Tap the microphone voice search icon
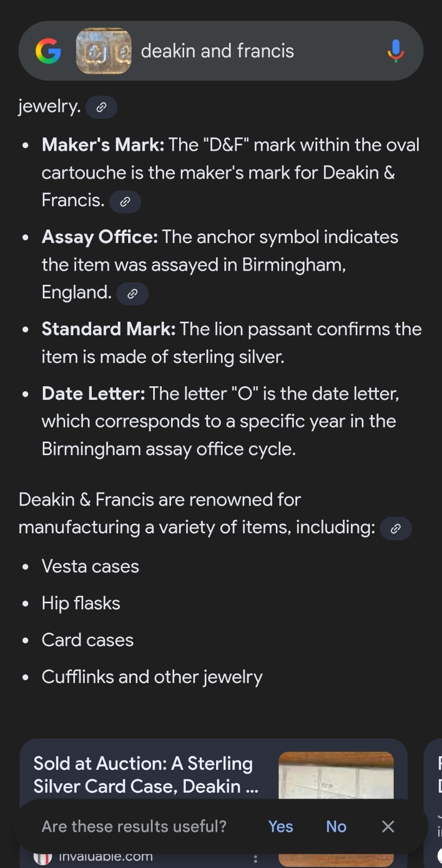442x868 pixels. click(x=395, y=51)
